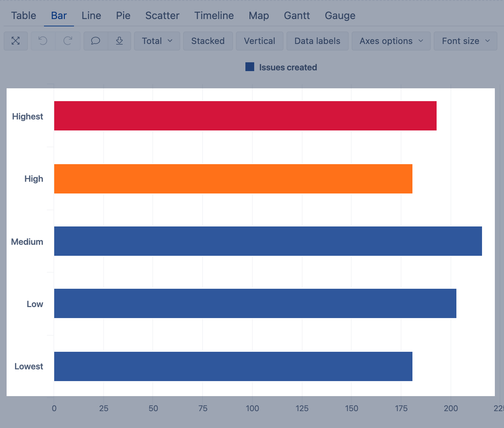Click the export download icon

click(119, 41)
